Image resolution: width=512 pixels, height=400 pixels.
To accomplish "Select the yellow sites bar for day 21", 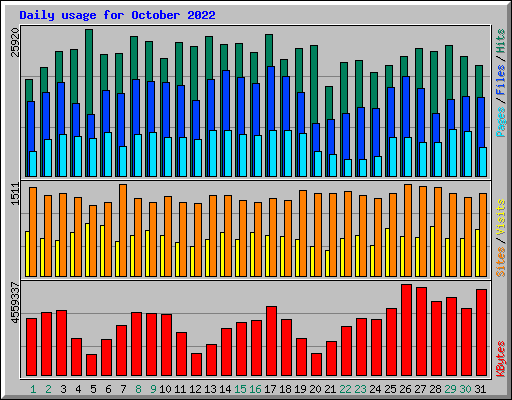I will (x=327, y=263).
